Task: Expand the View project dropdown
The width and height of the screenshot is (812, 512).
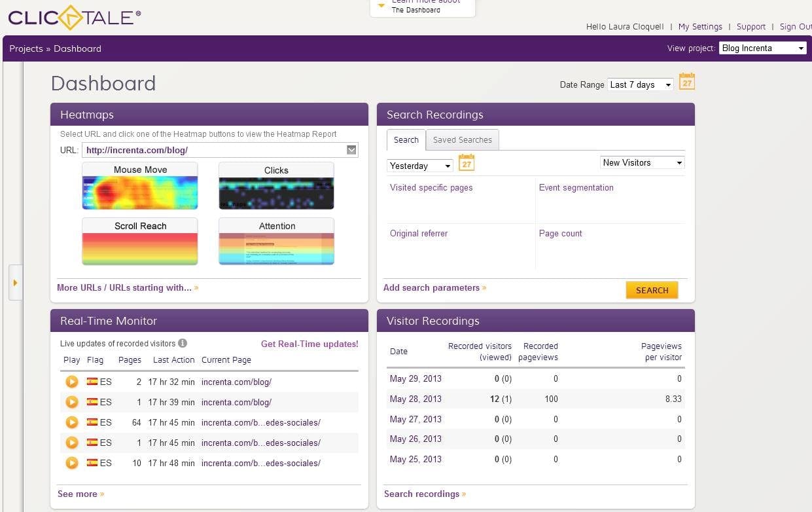Action: (x=762, y=48)
